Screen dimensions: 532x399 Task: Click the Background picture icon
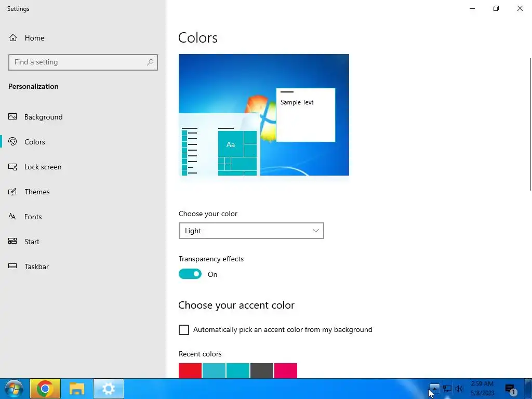12,117
